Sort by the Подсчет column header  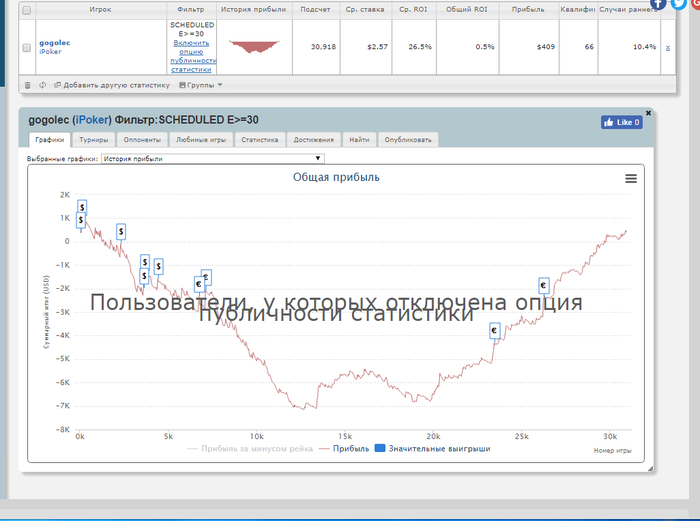tap(316, 9)
